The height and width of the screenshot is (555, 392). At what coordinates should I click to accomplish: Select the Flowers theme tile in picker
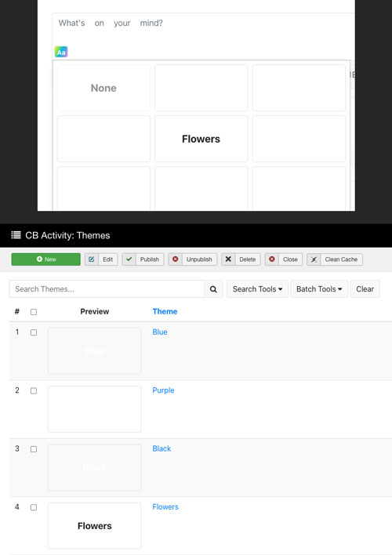(201, 139)
